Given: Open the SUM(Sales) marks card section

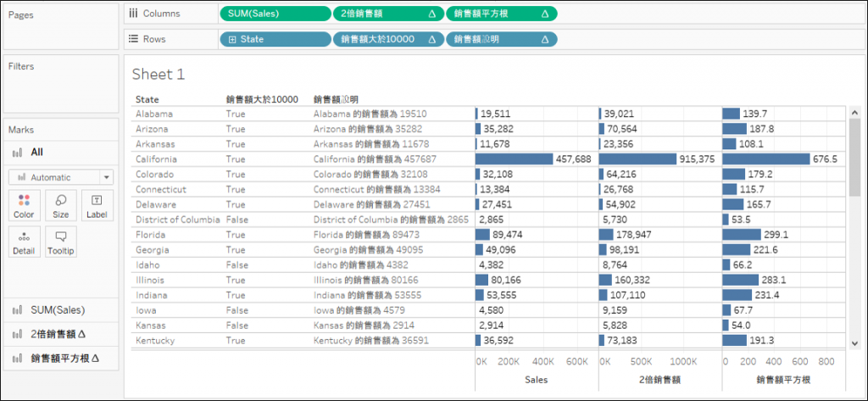Looking at the screenshot, I should [61, 310].
